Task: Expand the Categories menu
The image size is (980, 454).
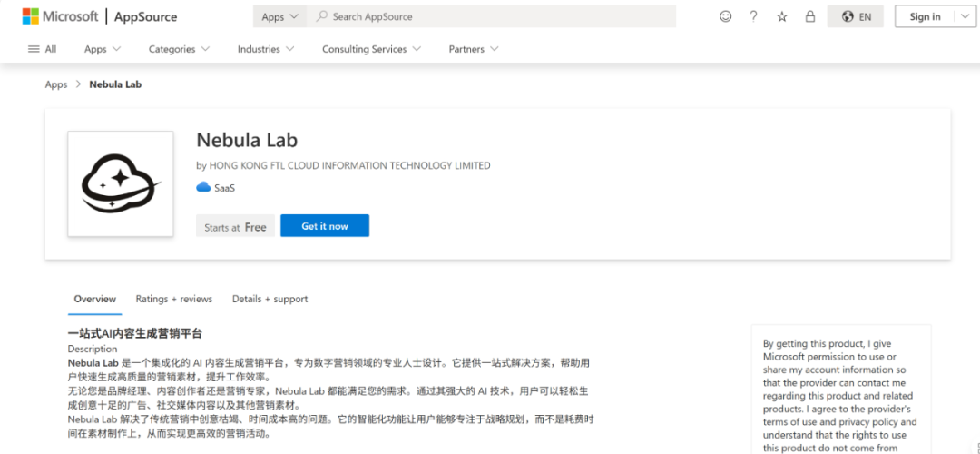Action: pos(179,49)
